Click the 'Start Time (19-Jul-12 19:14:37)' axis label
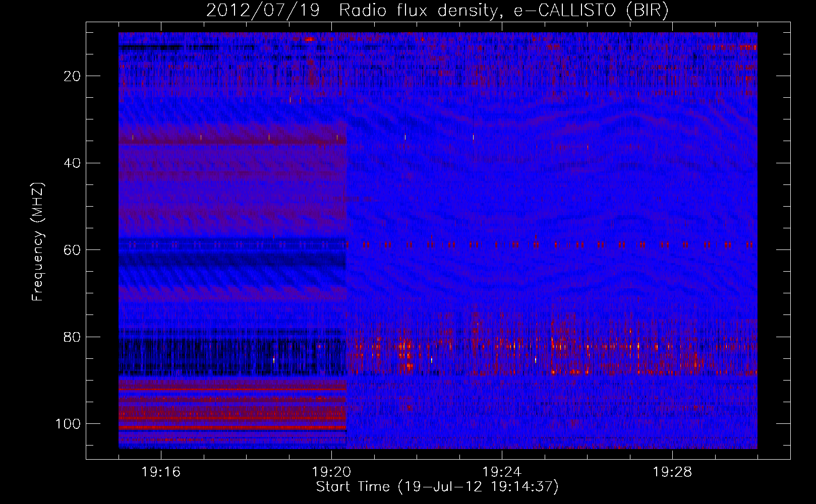816x504 pixels. coord(438,487)
